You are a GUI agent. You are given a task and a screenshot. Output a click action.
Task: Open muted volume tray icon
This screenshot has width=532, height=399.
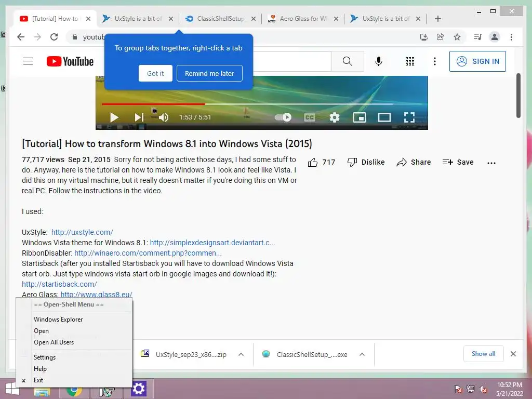click(x=483, y=389)
